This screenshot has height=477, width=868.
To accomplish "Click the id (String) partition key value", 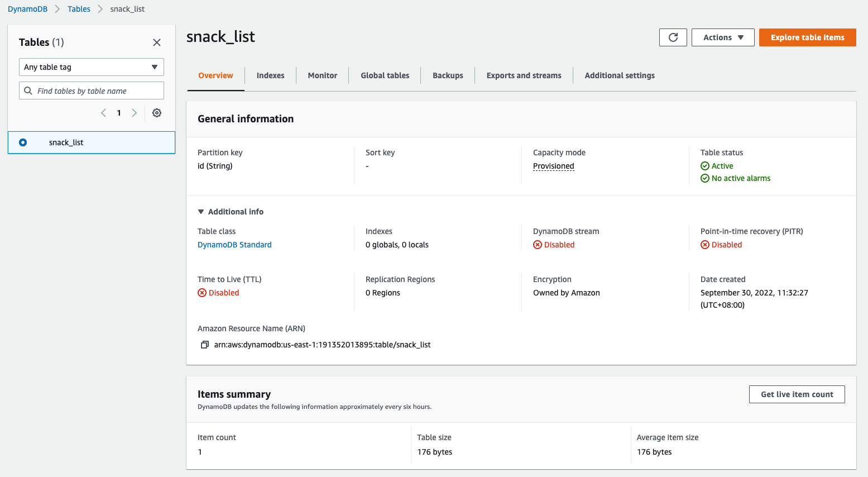I will [x=215, y=166].
